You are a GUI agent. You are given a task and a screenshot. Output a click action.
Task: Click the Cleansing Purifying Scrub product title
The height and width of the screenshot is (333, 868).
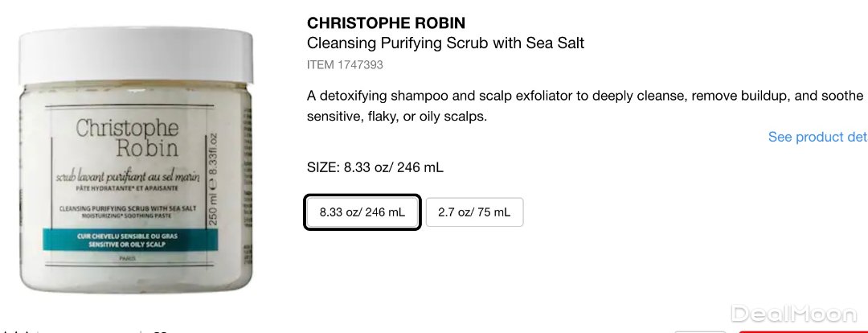coord(445,43)
